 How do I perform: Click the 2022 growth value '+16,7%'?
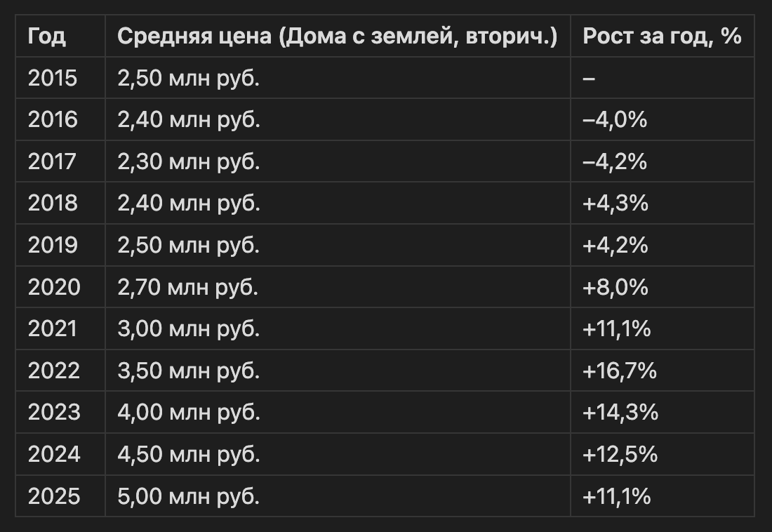point(620,371)
